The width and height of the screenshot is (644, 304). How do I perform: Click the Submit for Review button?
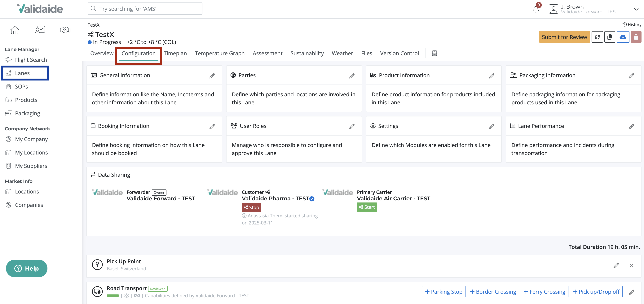point(564,37)
